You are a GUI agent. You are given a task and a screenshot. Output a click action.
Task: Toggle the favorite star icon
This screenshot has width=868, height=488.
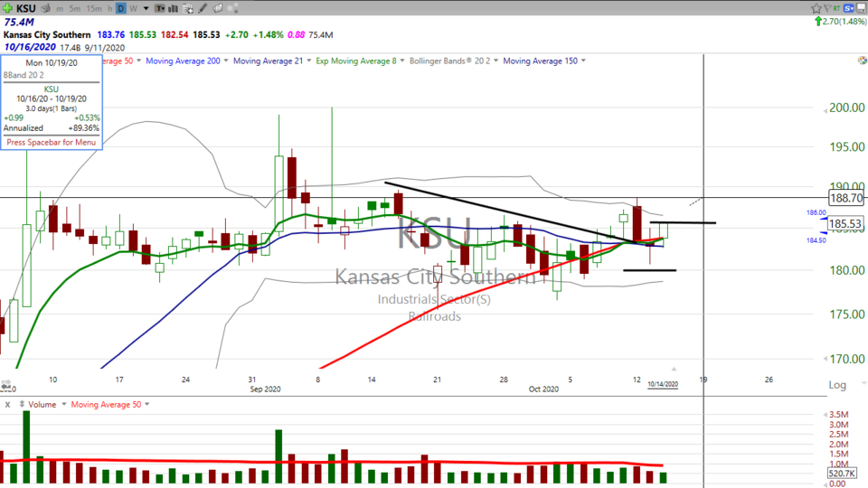click(x=816, y=8)
